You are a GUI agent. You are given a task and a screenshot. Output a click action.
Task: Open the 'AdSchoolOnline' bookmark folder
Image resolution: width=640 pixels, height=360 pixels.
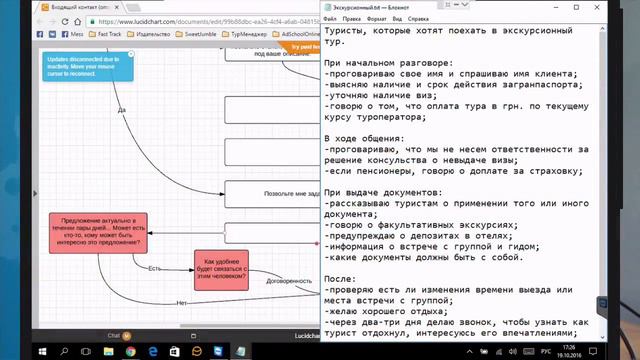[296, 34]
